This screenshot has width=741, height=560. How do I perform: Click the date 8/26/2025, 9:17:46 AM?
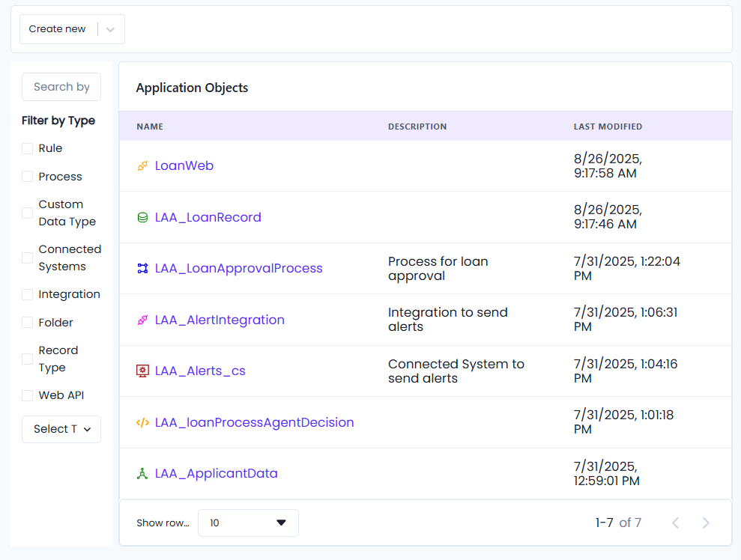point(608,217)
